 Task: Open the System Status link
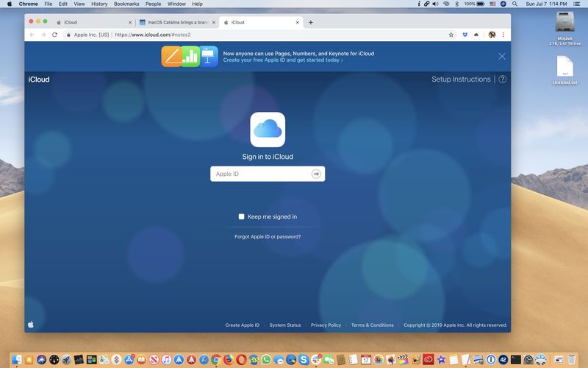[x=285, y=325]
